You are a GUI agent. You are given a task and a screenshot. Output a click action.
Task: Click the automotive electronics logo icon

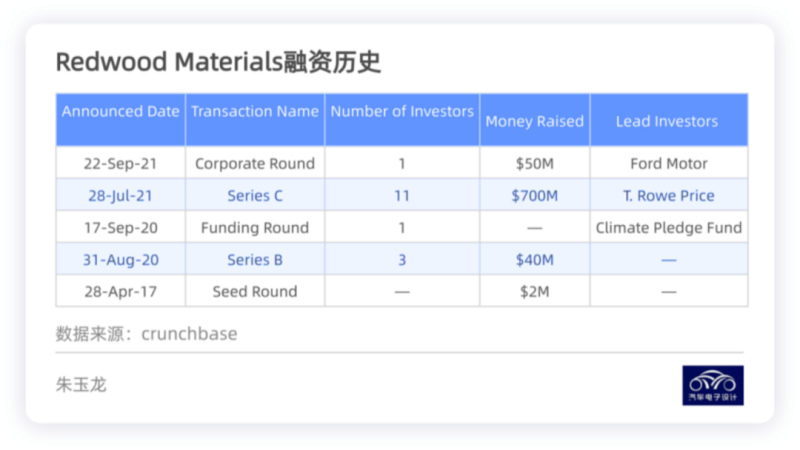(713, 385)
